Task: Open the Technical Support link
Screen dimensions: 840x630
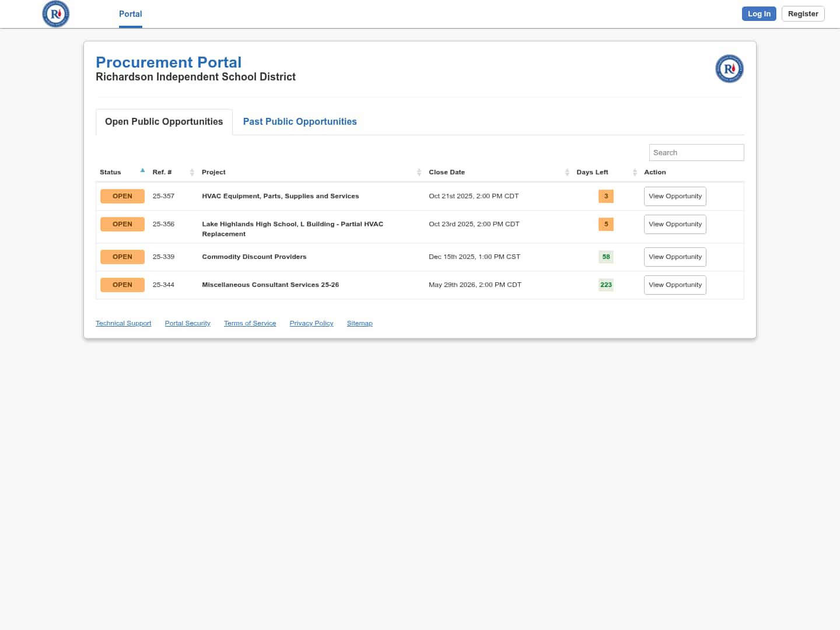Action: coord(123,323)
